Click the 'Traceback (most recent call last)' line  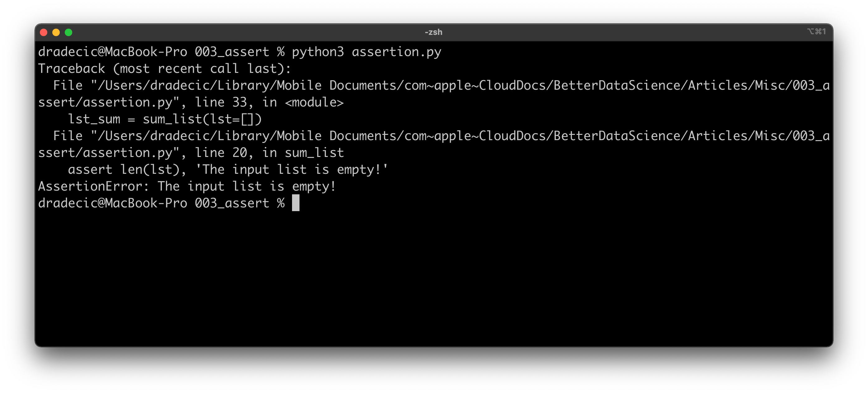click(x=164, y=69)
